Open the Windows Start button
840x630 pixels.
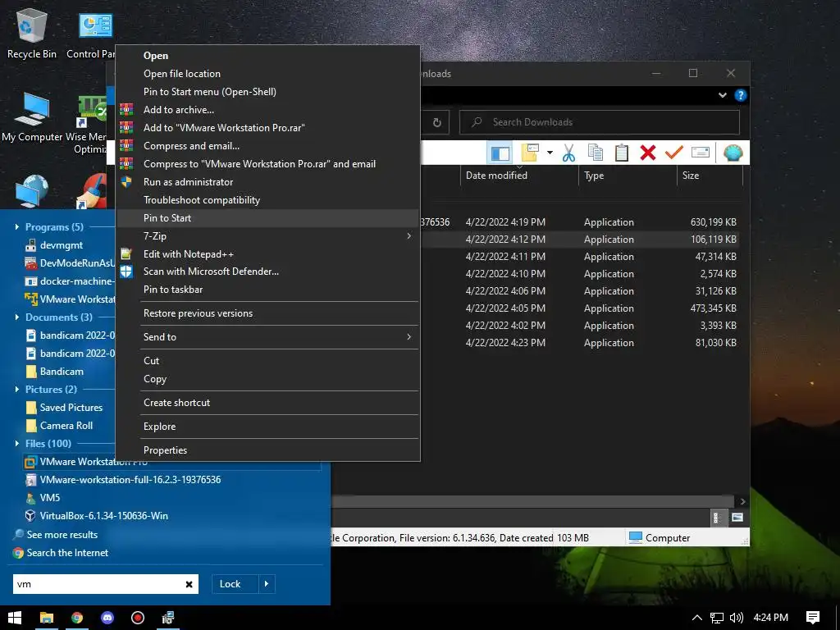pos(15,618)
